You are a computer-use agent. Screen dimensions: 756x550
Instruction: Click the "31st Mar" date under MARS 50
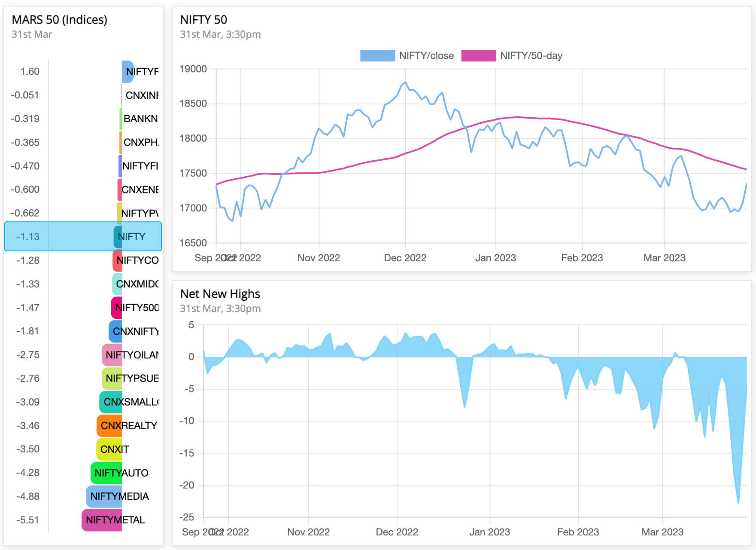click(32, 34)
